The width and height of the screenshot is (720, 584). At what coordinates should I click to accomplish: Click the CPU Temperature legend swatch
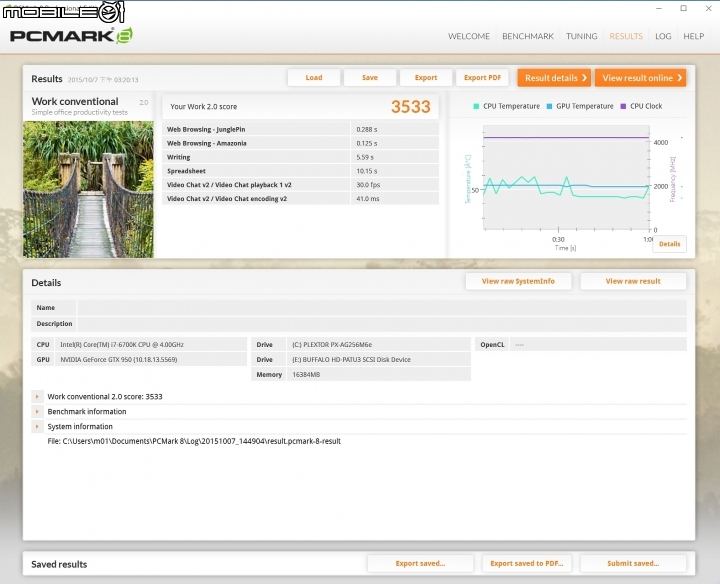pos(476,106)
